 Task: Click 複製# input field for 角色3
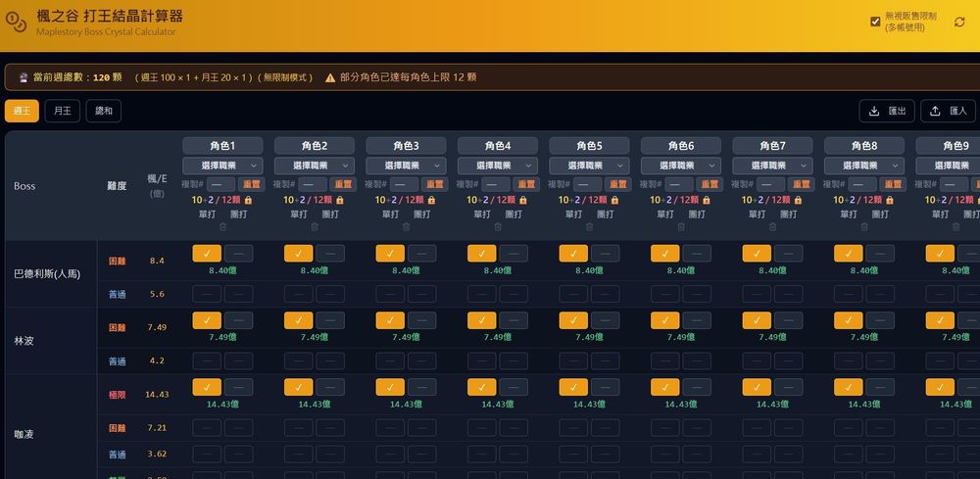405,184
